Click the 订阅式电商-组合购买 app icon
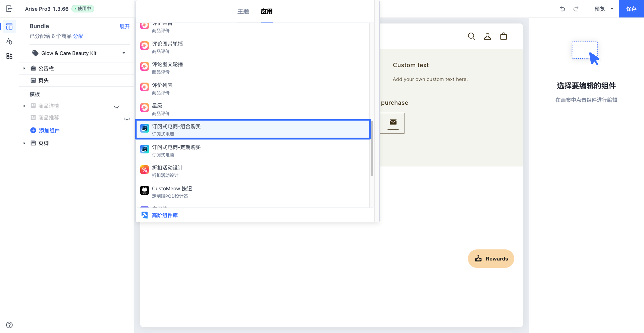Viewport: 644px width, 333px height. pyautogui.click(x=145, y=128)
